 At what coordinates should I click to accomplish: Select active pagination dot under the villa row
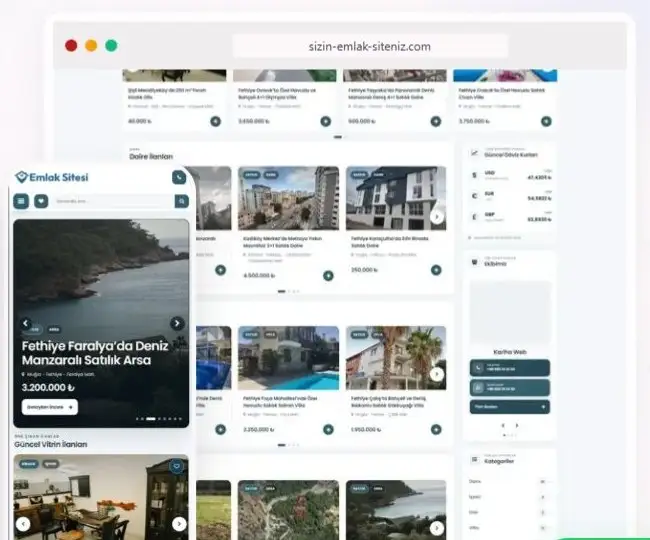[281, 445]
